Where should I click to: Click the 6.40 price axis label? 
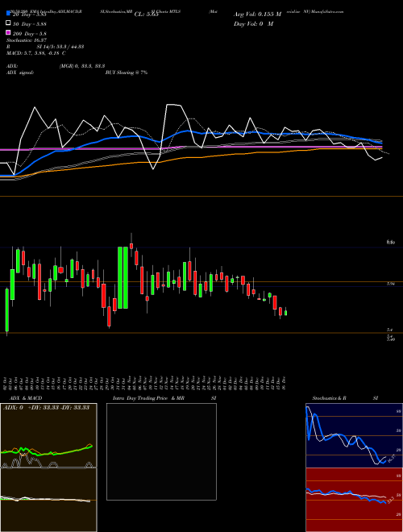coord(390,243)
